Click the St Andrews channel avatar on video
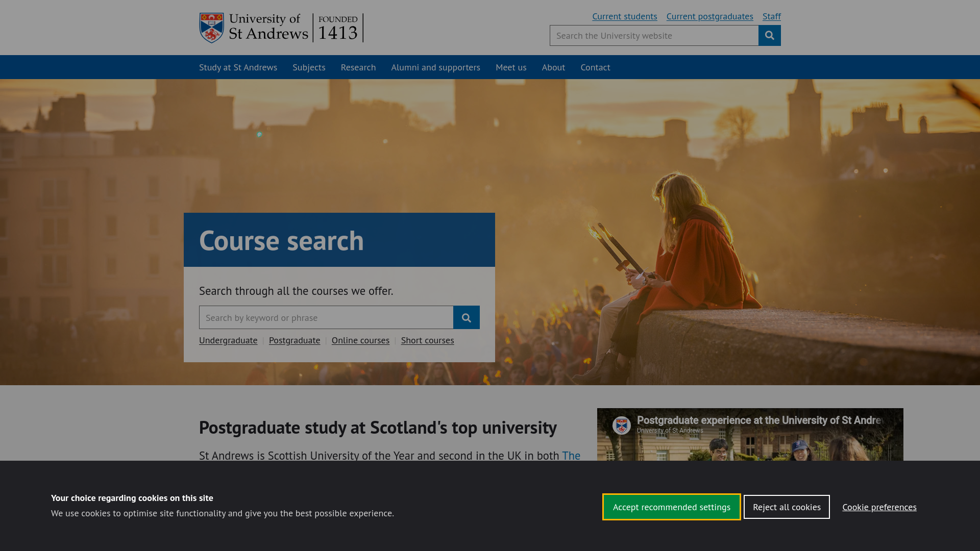 click(621, 425)
